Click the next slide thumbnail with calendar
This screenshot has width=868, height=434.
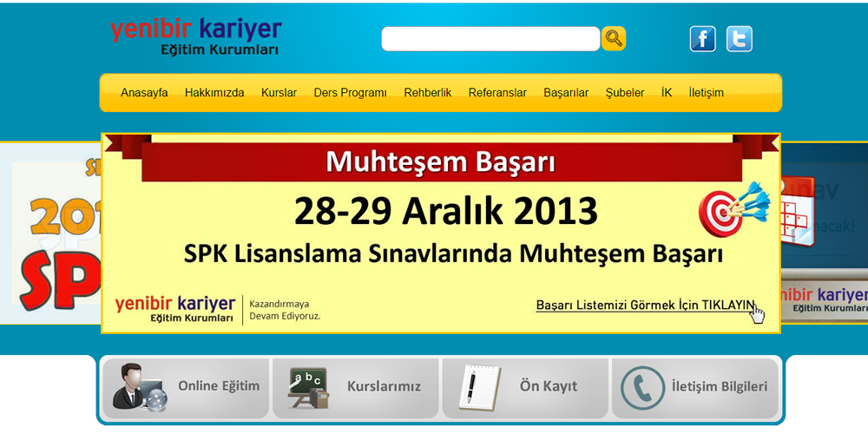click(x=825, y=233)
